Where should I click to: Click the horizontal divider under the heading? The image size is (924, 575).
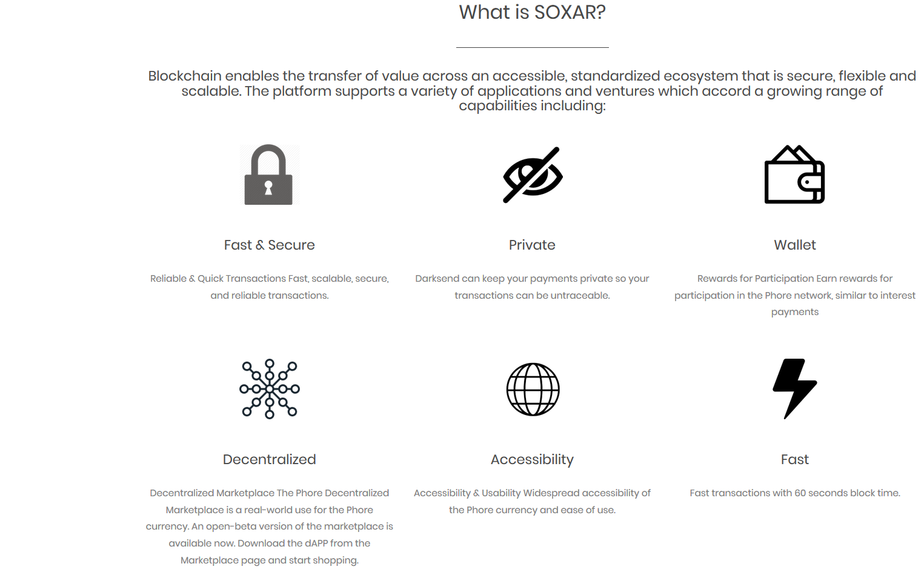532,47
